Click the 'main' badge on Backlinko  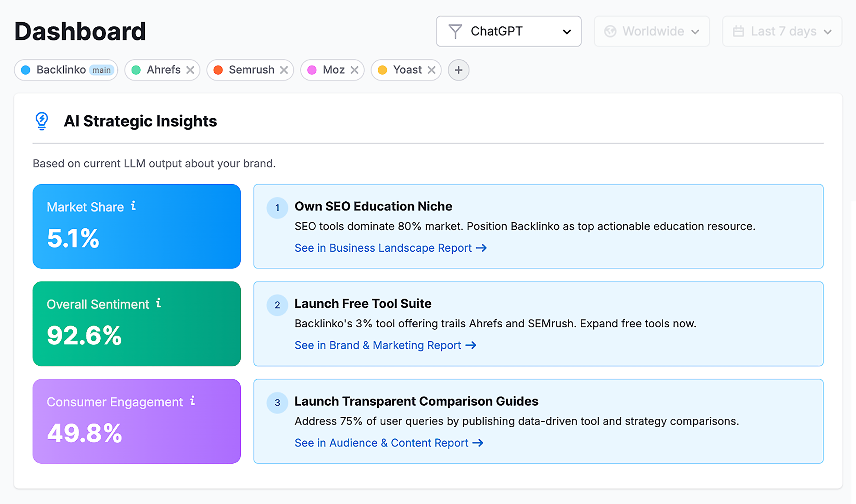[101, 70]
